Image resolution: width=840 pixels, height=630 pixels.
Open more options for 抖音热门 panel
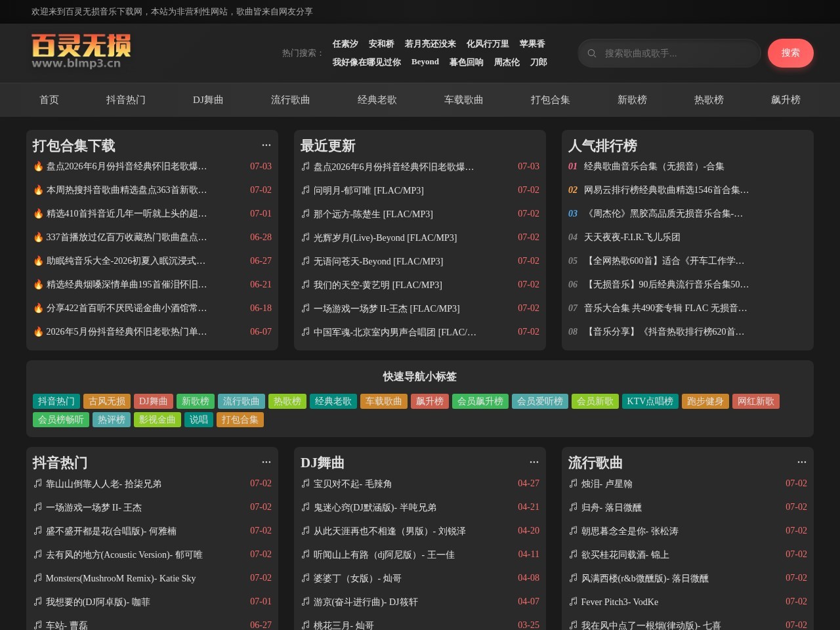[x=266, y=462]
